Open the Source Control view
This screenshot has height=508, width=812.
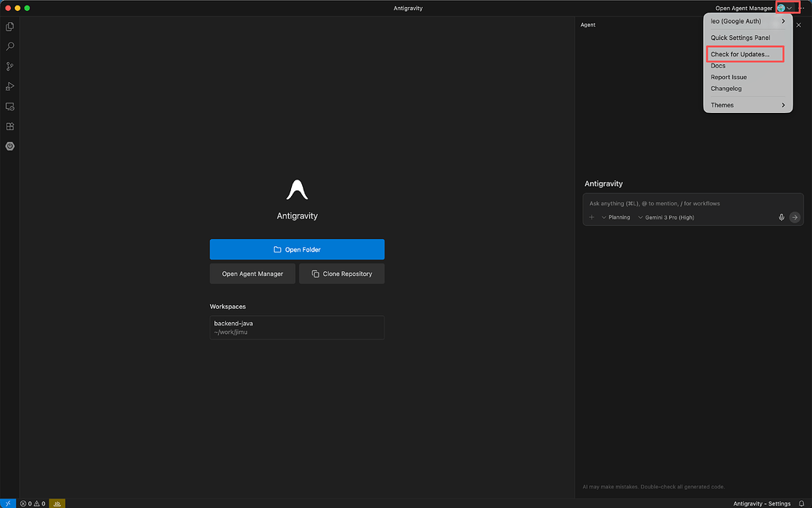coord(10,66)
